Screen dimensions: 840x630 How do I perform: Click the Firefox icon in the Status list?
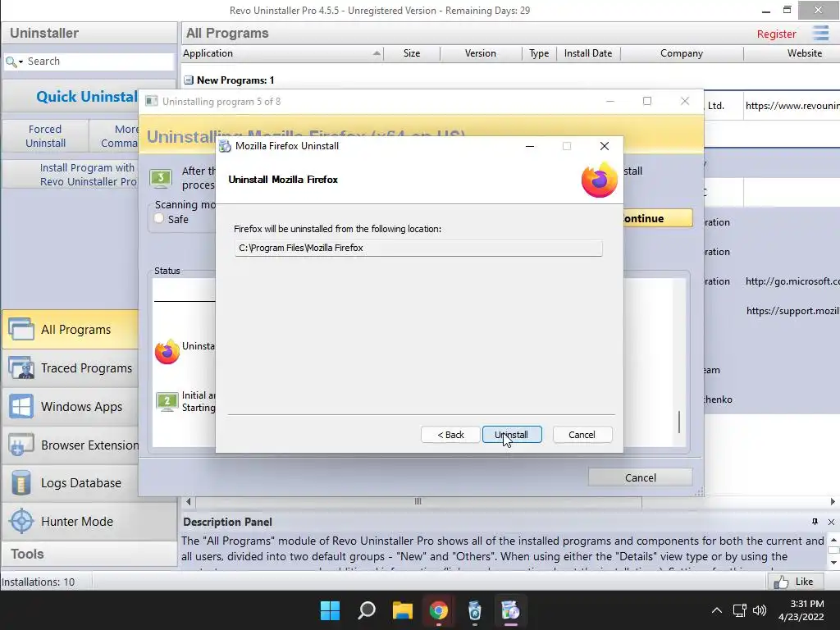(x=167, y=351)
